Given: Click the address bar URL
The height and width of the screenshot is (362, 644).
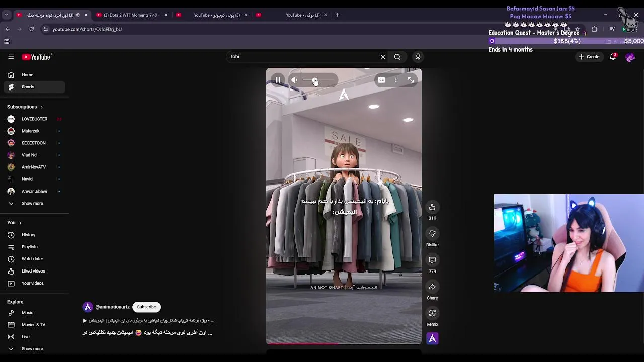Looking at the screenshot, I should click(x=87, y=29).
